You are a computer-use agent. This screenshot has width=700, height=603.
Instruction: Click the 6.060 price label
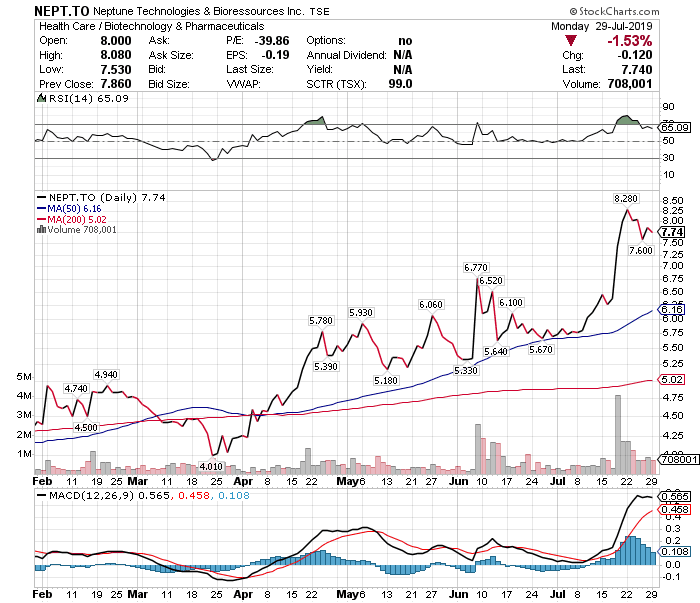[431, 304]
